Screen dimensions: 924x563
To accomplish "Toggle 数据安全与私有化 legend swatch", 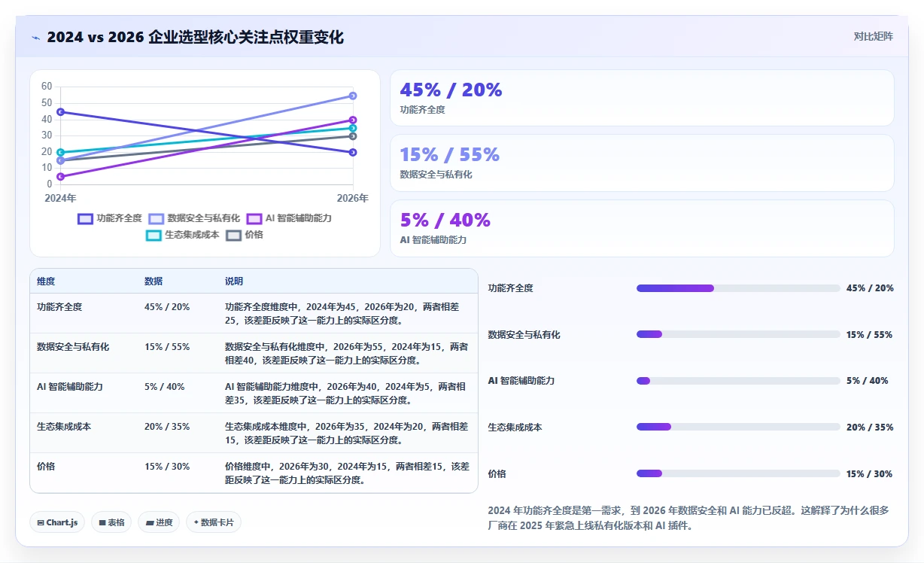I will pos(157,218).
